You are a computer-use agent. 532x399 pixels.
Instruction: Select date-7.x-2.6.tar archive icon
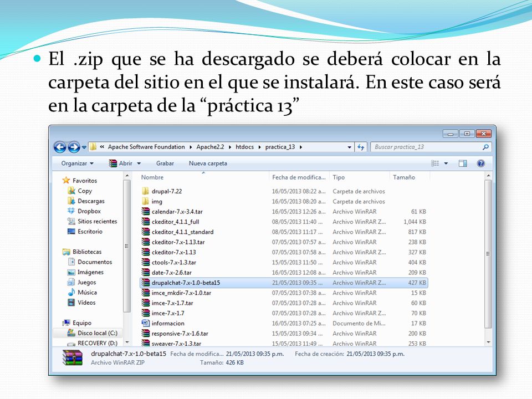[x=145, y=273]
